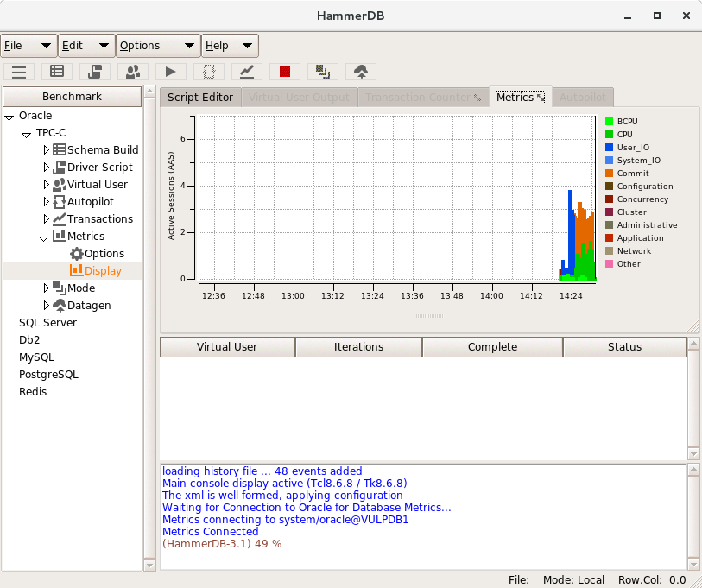Screen dimensions: 702x588
Task: Click the Commit legend color swatch
Action: coord(609,174)
